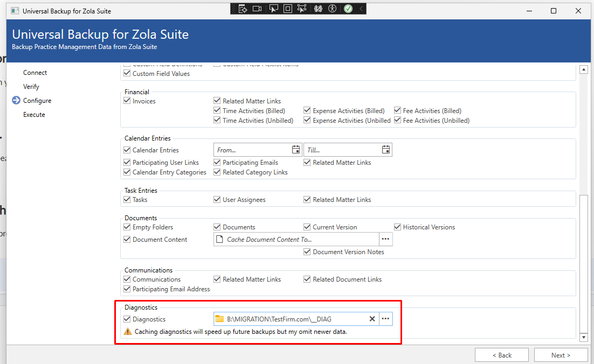Toggle the Current Version checkbox
This screenshot has height=364, width=594.
point(307,227)
